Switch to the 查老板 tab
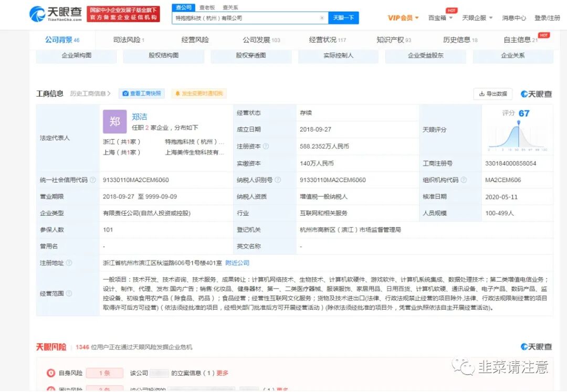 [206, 7]
